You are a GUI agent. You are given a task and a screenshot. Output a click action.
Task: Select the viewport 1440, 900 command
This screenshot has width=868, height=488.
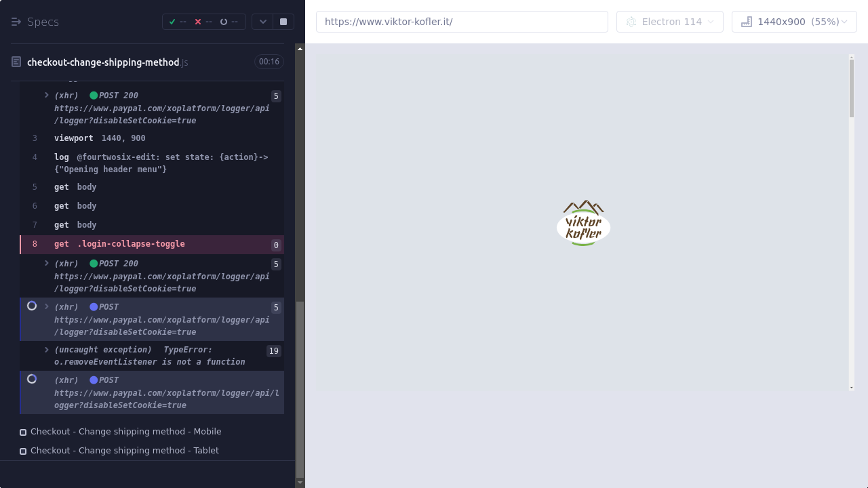click(100, 138)
